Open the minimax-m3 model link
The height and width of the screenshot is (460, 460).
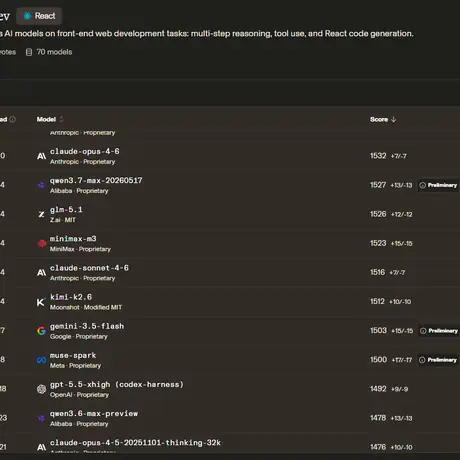tap(73, 239)
